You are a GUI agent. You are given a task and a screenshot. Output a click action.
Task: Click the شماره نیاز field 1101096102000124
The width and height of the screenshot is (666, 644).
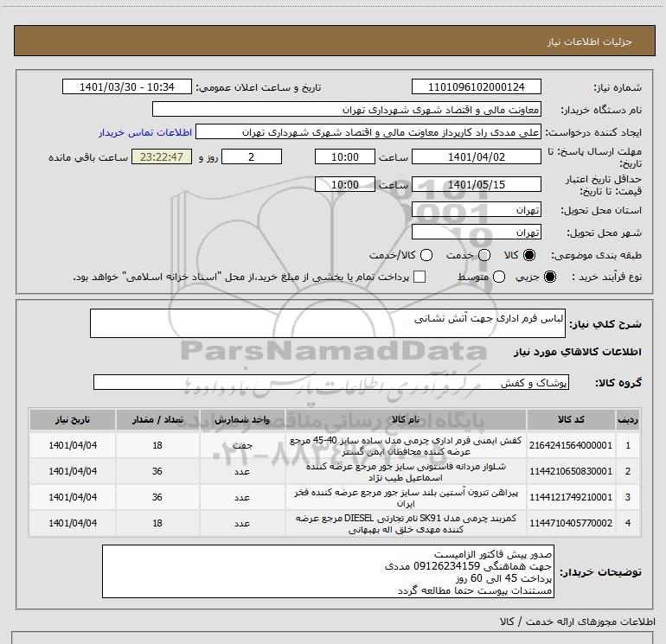tap(476, 87)
